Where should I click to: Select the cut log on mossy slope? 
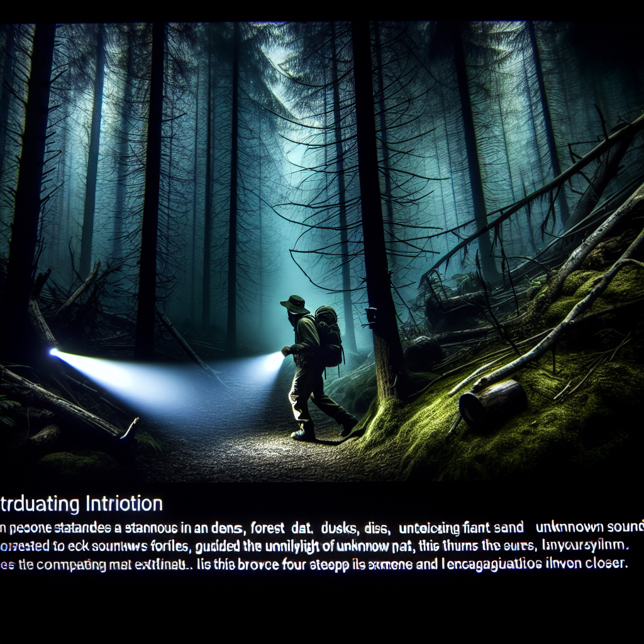[492, 402]
